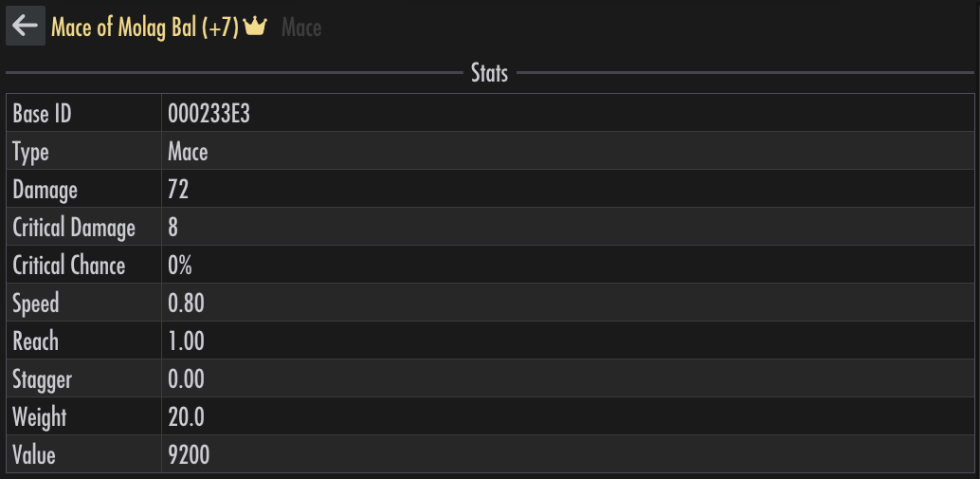Screen dimensions: 980x479
Task: Click the Type value Mace
Action: [x=188, y=152]
